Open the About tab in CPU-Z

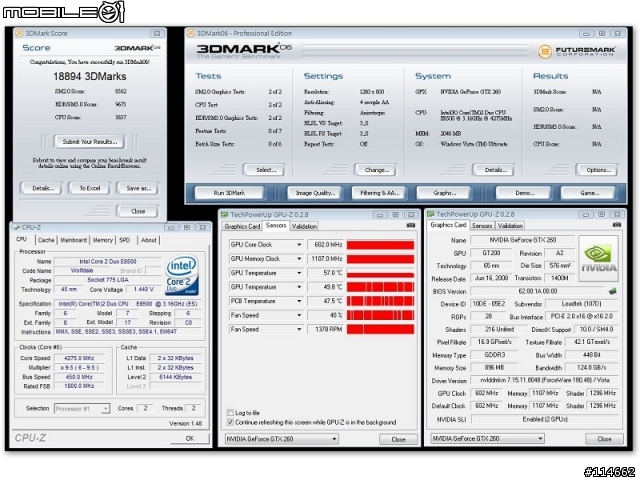coord(149,240)
